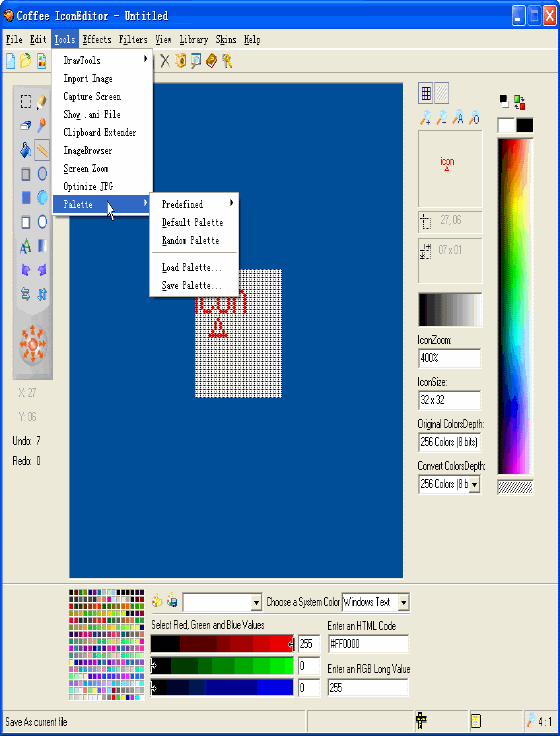Click the magnifier with letter A
This screenshot has height=736, width=560.
(x=458, y=117)
